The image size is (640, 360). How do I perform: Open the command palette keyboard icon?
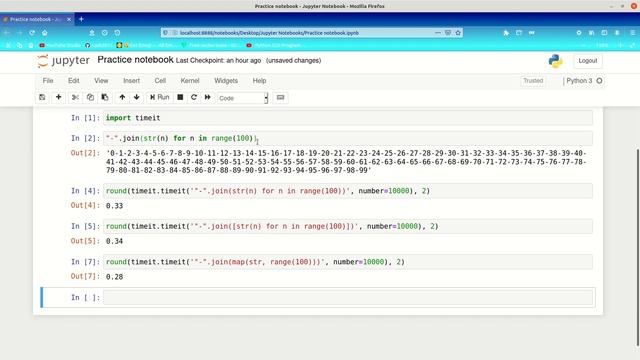coord(280,98)
